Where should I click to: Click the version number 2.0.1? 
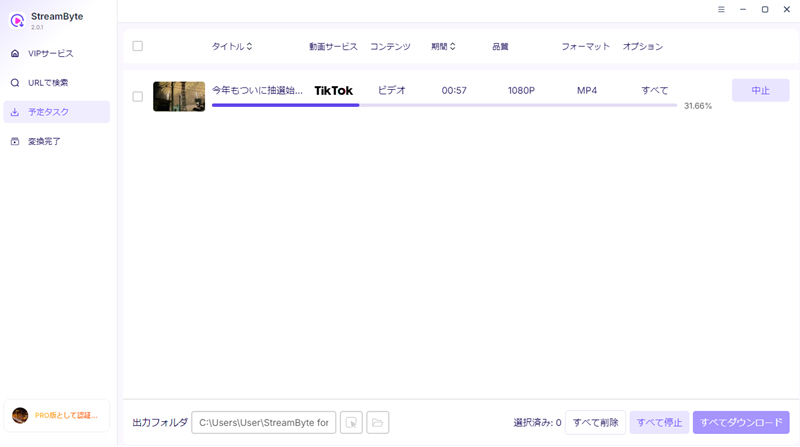(37, 28)
